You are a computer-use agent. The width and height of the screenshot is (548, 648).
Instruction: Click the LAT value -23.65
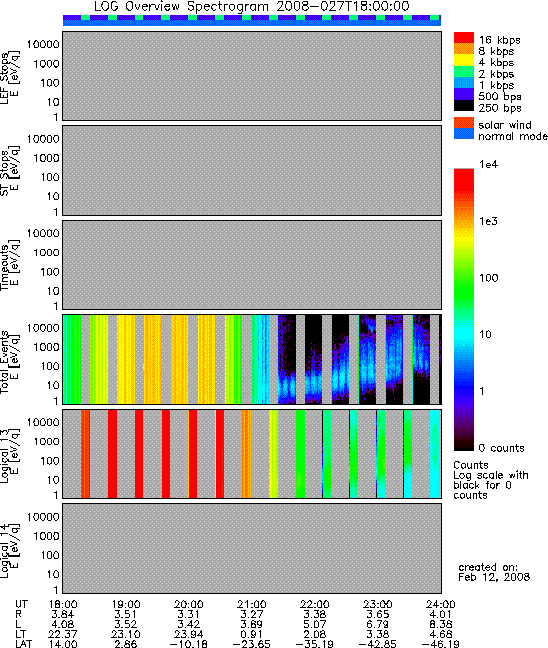coord(252,643)
